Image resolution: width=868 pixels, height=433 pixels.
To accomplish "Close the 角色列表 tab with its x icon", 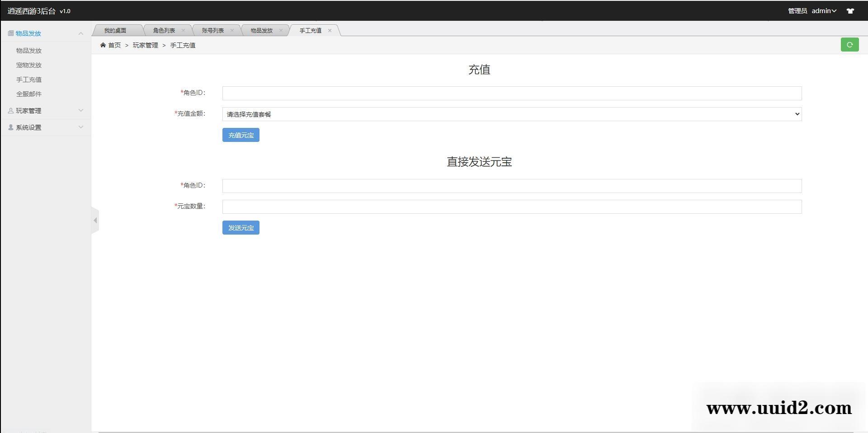I will click(x=184, y=30).
